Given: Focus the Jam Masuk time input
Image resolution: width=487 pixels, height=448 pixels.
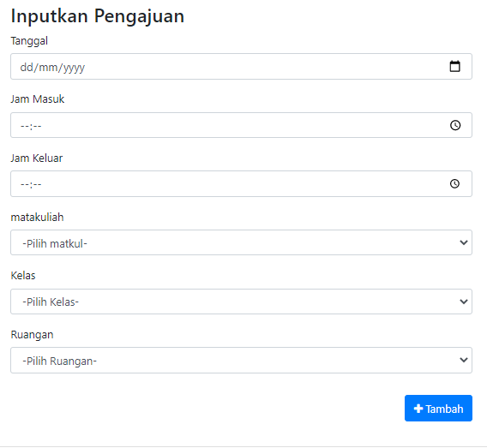Looking at the screenshot, I should click(241, 125).
